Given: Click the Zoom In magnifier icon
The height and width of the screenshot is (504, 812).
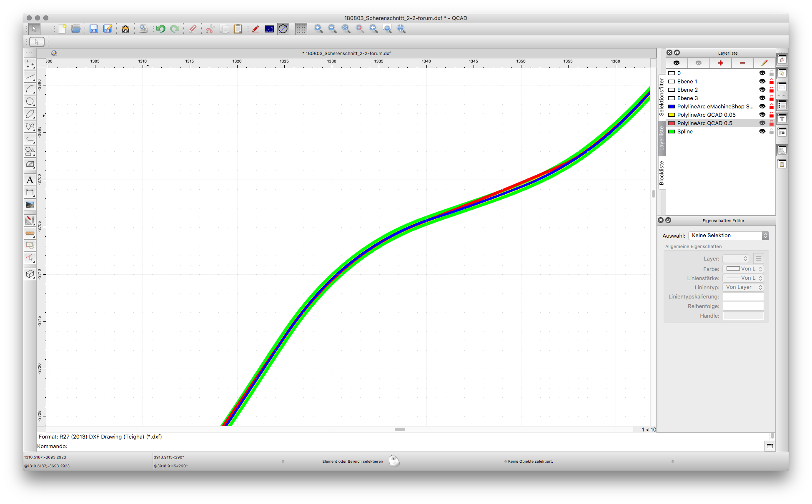Looking at the screenshot, I should [318, 29].
